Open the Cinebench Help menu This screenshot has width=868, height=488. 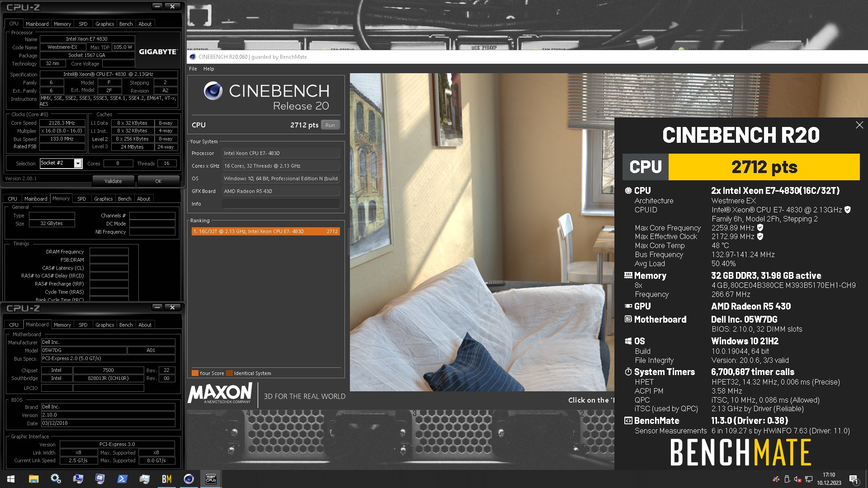coord(209,69)
